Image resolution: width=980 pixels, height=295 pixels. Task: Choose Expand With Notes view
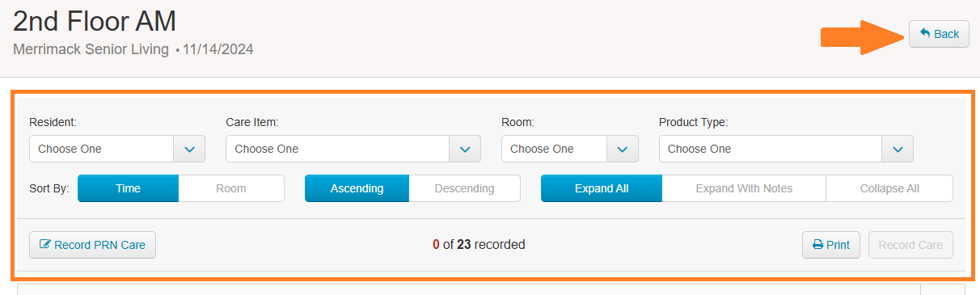pos(744,188)
